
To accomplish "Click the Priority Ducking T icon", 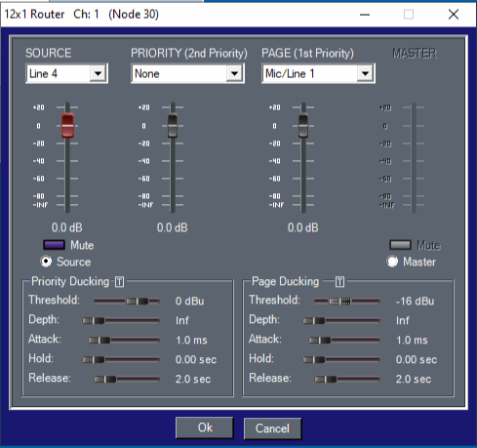I will [119, 281].
